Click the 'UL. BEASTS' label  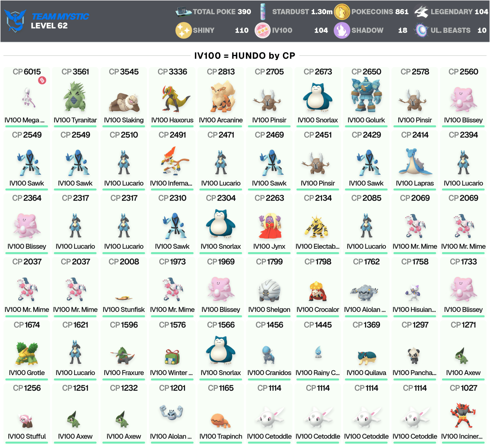450,30
